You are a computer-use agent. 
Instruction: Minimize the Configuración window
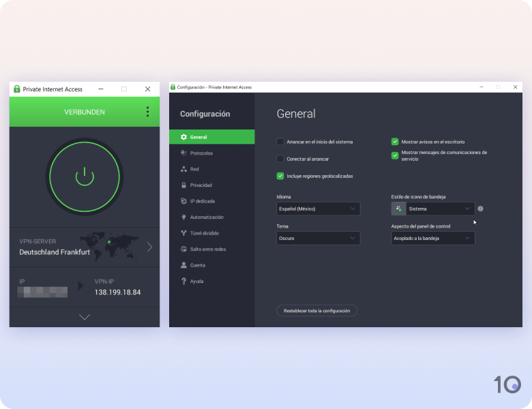click(x=481, y=87)
